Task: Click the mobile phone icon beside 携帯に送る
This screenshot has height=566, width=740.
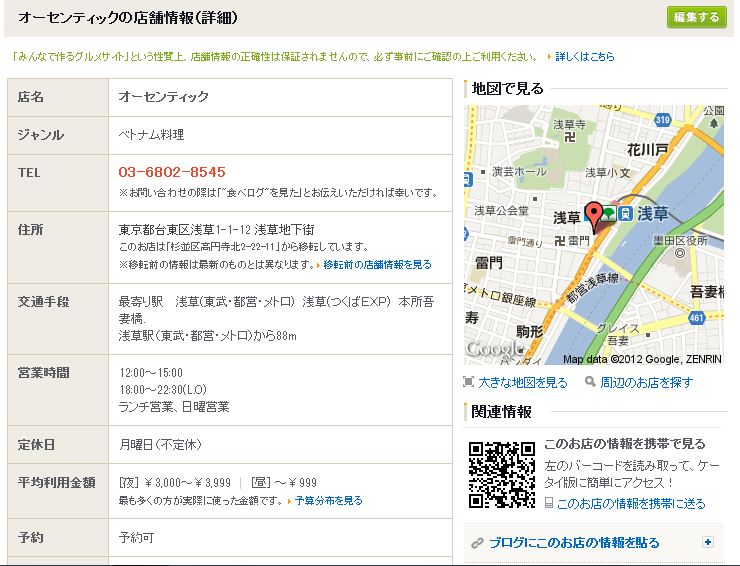Action: point(549,505)
